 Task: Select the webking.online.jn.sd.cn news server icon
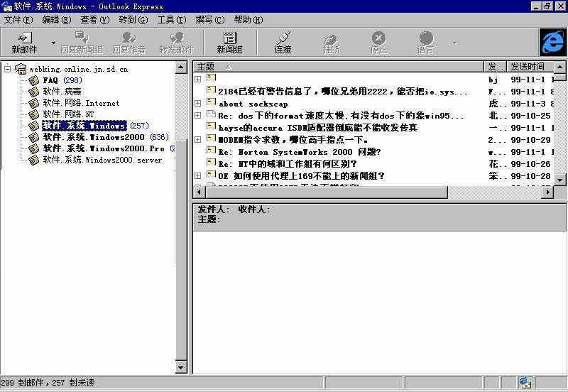tap(21, 68)
